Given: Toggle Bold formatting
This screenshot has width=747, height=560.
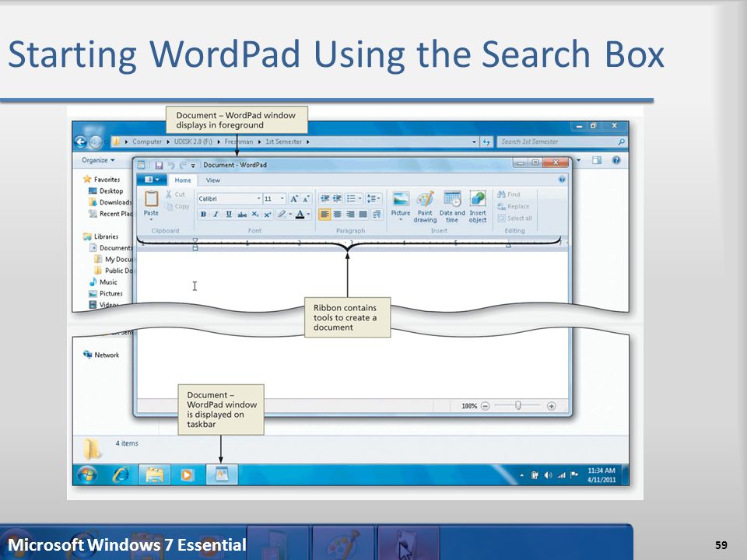Looking at the screenshot, I should click(x=203, y=215).
